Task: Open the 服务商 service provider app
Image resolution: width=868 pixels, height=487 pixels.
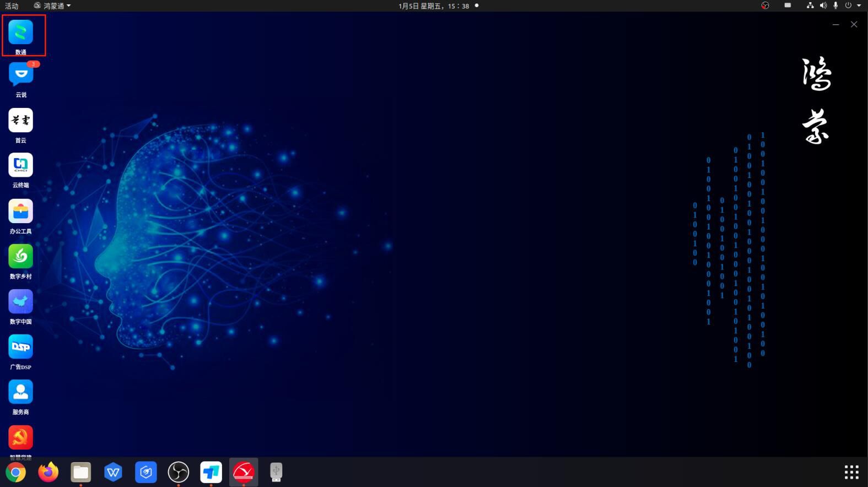Action: point(21,392)
